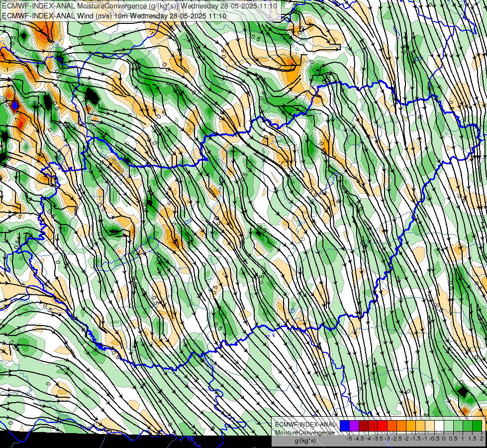The width and height of the screenshot is (487, 448).
Task: Click the purple legend swatch
Action: coord(354,426)
